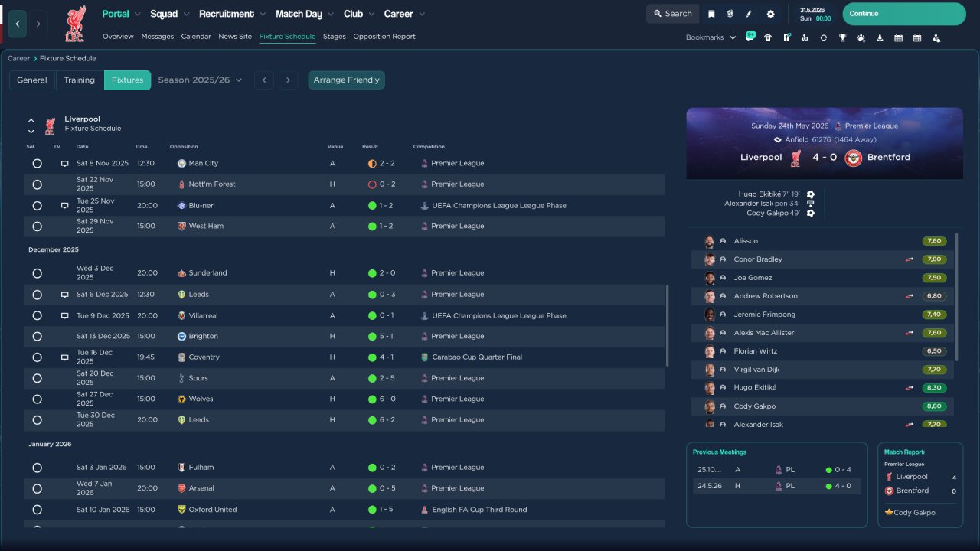Image resolution: width=980 pixels, height=551 pixels.
Task: Select the Nott'm Forest fixture radio button
Action: [x=37, y=184]
